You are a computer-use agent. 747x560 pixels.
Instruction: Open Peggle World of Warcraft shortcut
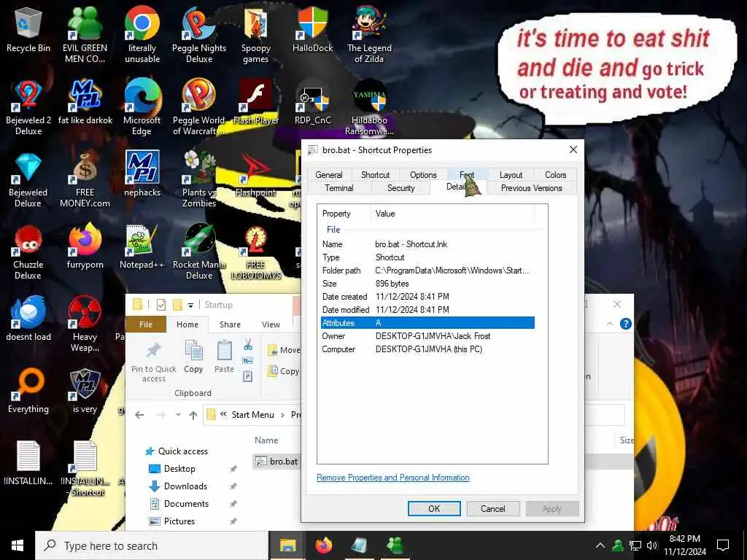tap(199, 107)
